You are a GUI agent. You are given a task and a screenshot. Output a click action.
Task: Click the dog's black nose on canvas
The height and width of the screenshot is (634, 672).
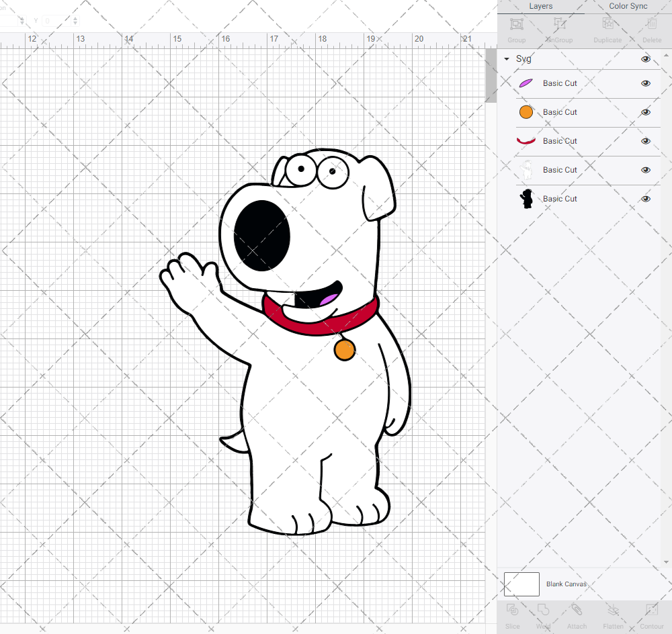pos(261,236)
